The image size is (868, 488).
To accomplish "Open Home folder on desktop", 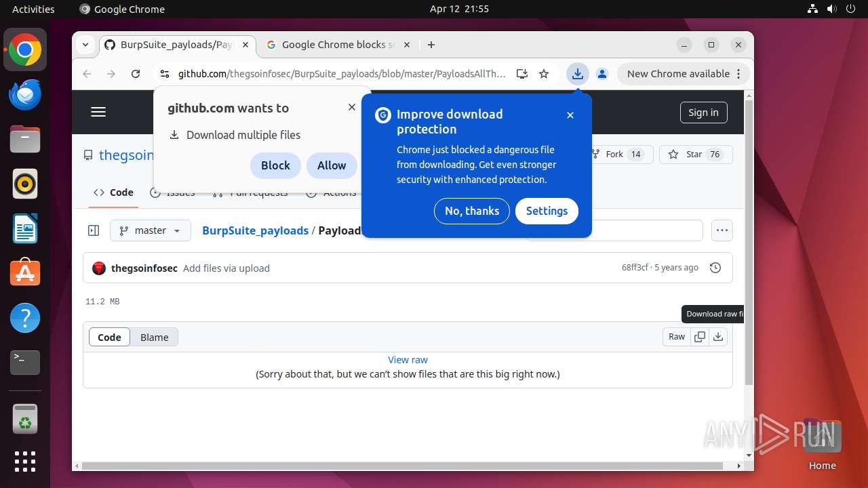I will coord(822,445).
